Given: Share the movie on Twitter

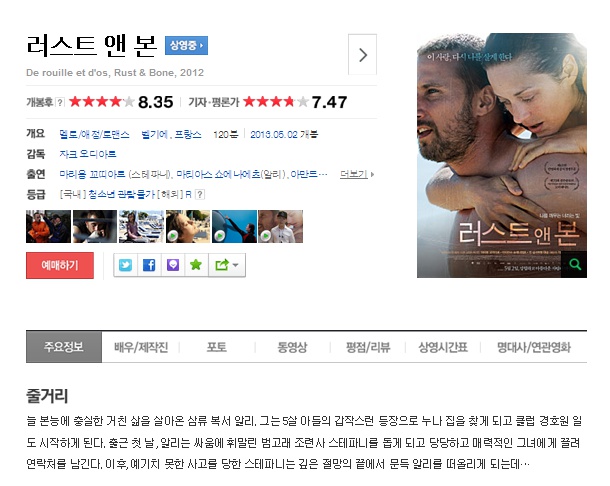Looking at the screenshot, I should 126,265.
